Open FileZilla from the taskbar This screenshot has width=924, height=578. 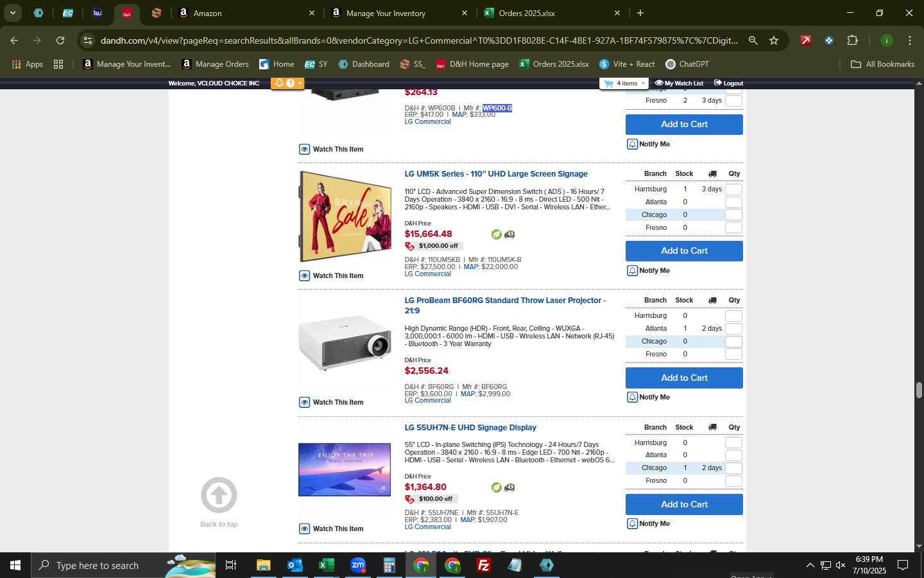pyautogui.click(x=484, y=565)
